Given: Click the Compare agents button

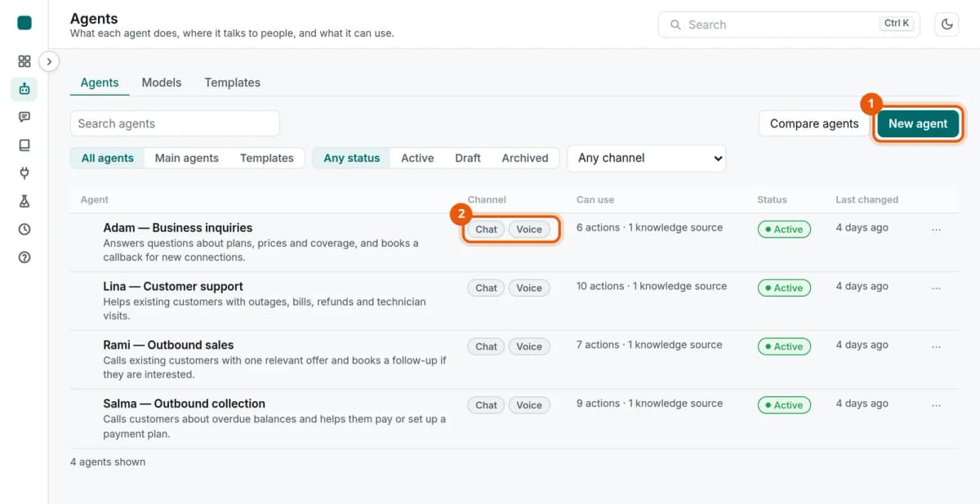Looking at the screenshot, I should [x=814, y=124].
